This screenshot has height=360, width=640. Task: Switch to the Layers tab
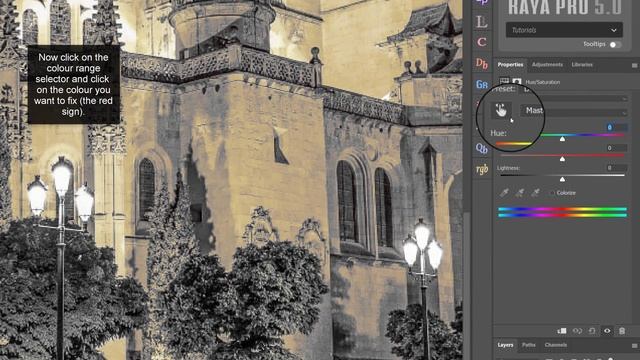pyautogui.click(x=505, y=345)
